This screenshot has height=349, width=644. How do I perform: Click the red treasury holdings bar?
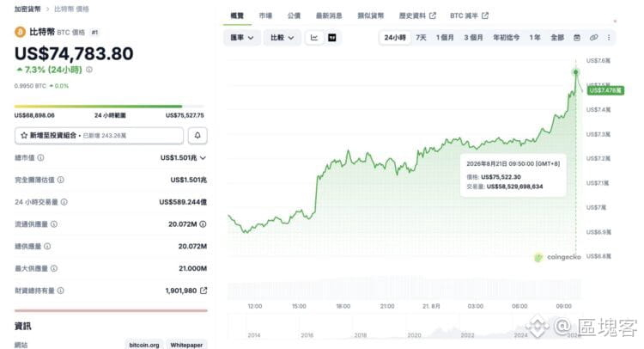coord(111,310)
